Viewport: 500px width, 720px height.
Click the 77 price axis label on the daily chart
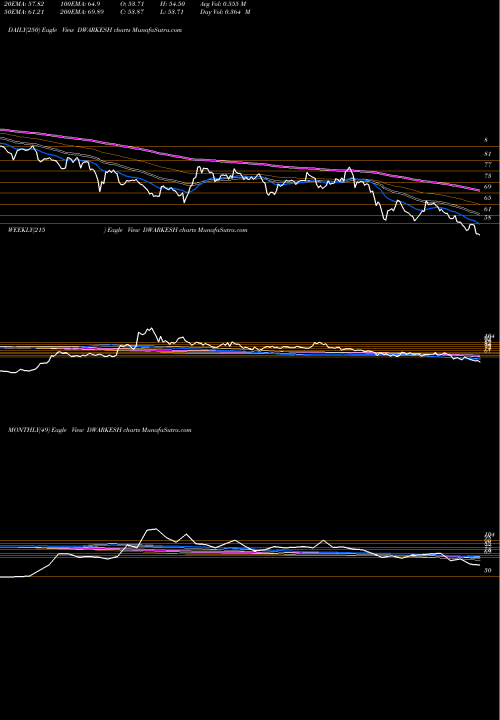(488, 164)
